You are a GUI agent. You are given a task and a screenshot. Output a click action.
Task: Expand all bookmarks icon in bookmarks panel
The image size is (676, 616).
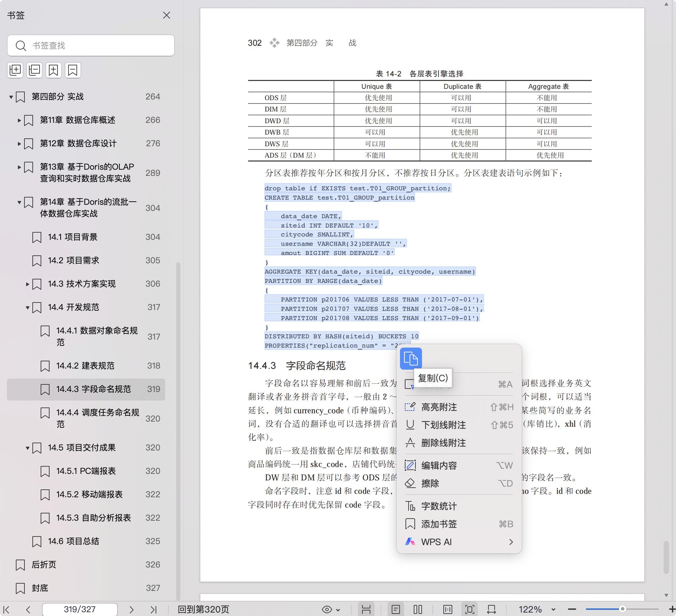(15, 70)
